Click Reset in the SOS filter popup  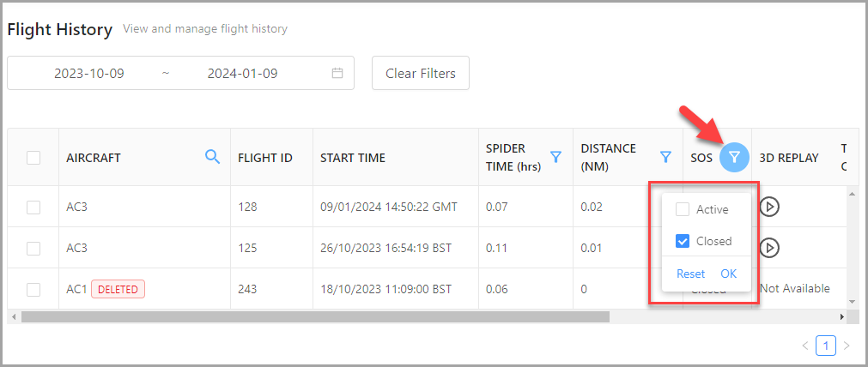(x=690, y=274)
